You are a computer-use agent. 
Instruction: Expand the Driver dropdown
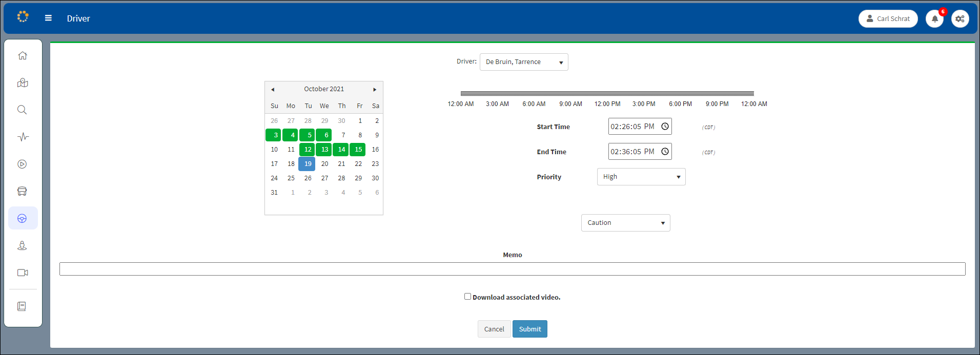coord(523,62)
